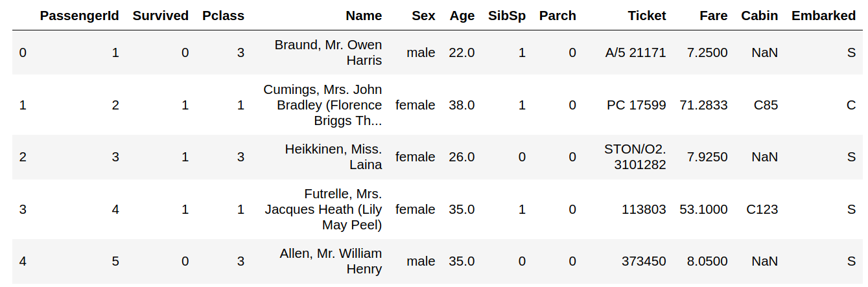Select the ticket cell STON/O2. 3101282
868x287 pixels.
[x=635, y=157]
